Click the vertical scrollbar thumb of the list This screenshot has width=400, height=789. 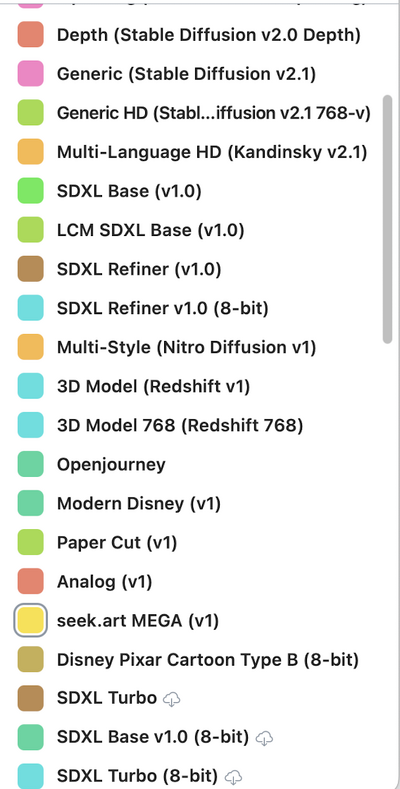coord(387,219)
